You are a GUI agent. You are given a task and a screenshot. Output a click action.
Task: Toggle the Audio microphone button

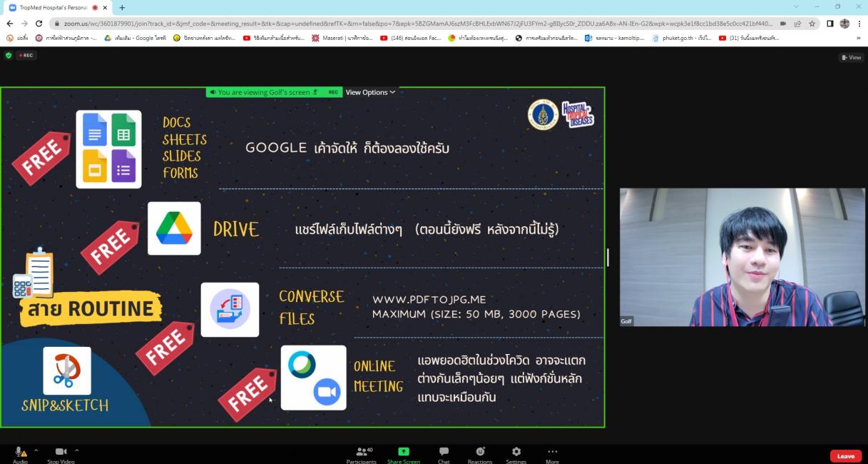click(20, 453)
